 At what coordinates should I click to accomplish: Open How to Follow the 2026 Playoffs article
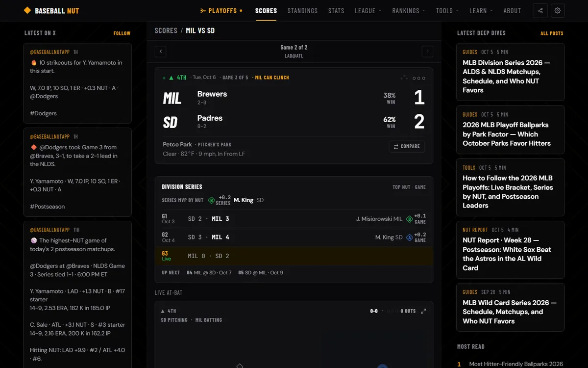[x=510, y=187]
